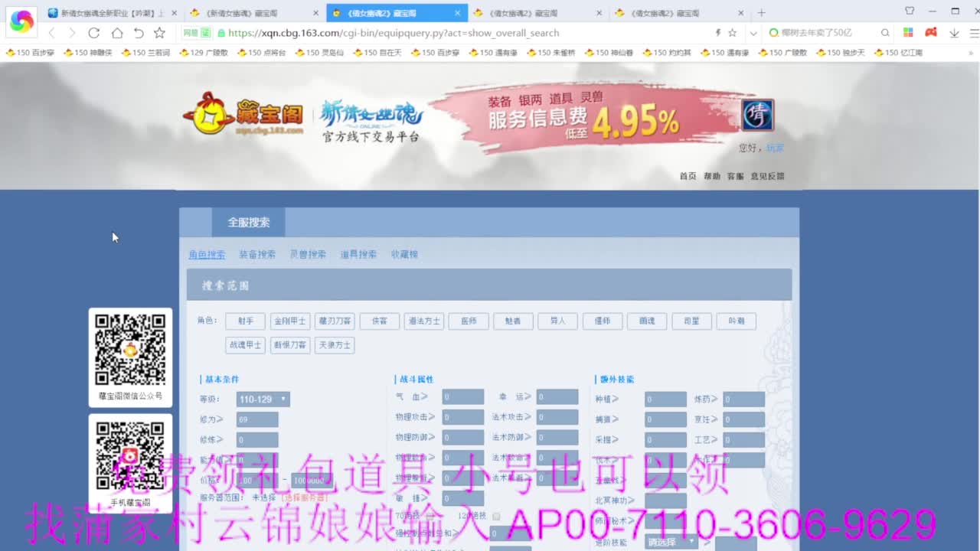This screenshot has height=551, width=980.
Task: Enable the 70绝技 checkbox
Action: point(430,517)
